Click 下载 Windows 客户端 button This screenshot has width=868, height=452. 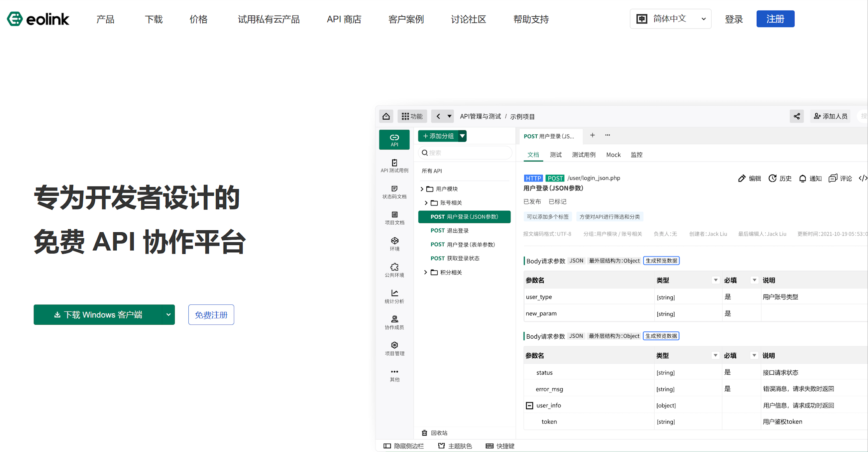tap(98, 314)
